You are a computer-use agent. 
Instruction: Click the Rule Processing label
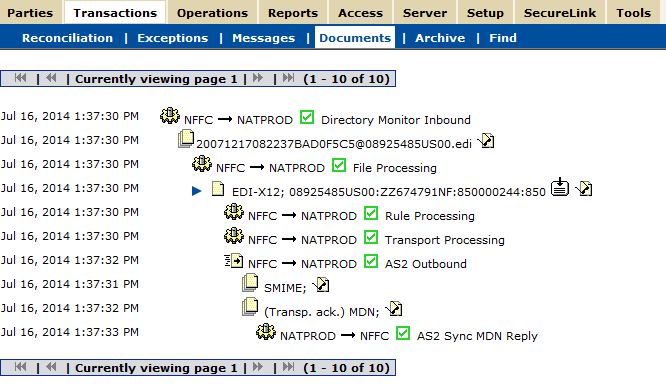(430, 216)
